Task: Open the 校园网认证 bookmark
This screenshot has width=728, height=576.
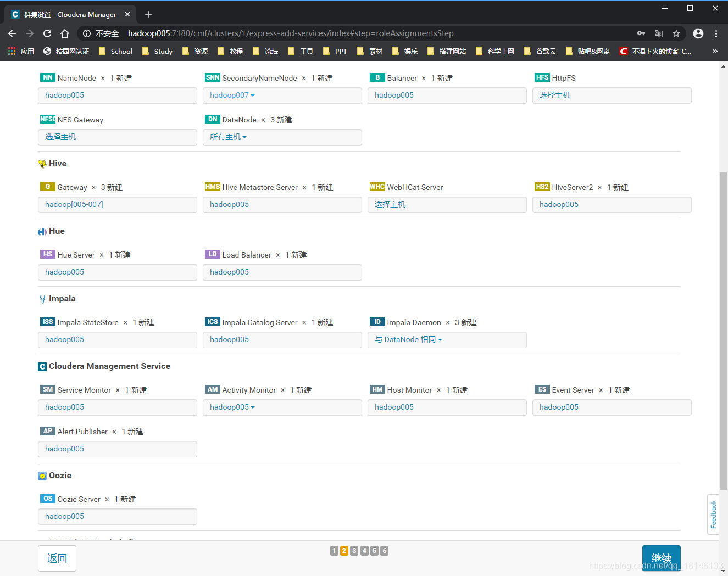Action: [66, 51]
